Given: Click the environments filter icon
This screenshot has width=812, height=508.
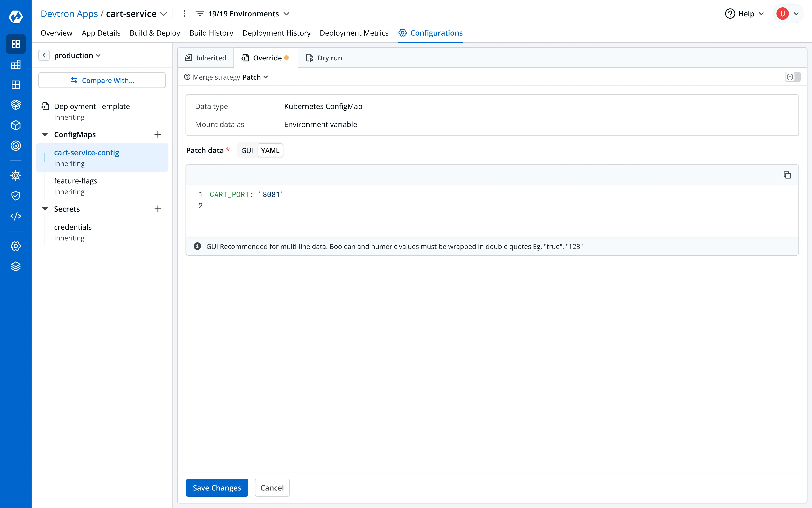Looking at the screenshot, I should pyautogui.click(x=200, y=14).
